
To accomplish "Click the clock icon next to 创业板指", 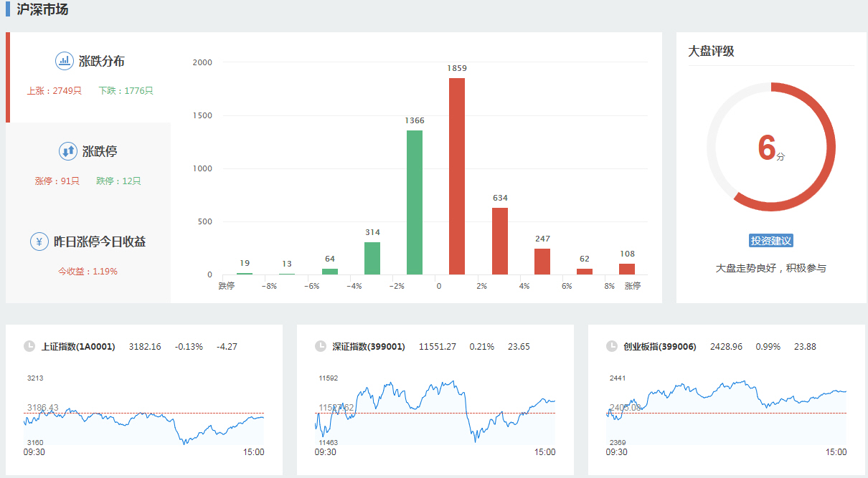I will 612,346.
